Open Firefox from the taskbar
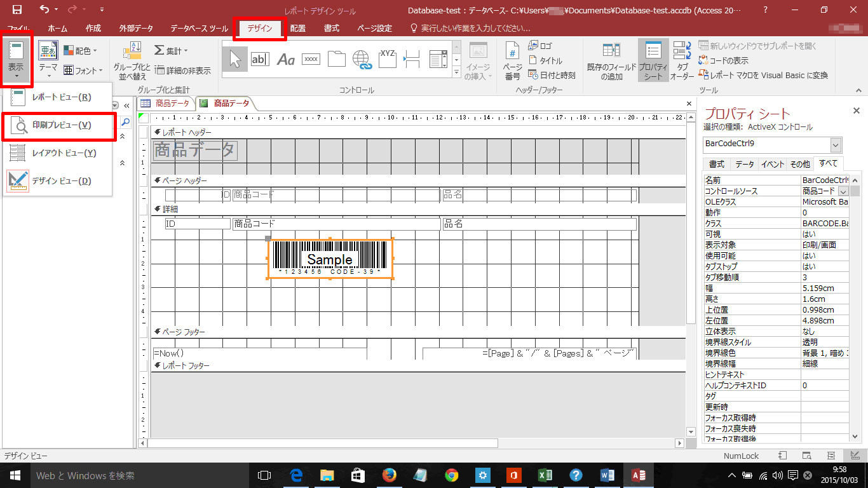Image resolution: width=868 pixels, height=488 pixels. (390, 475)
